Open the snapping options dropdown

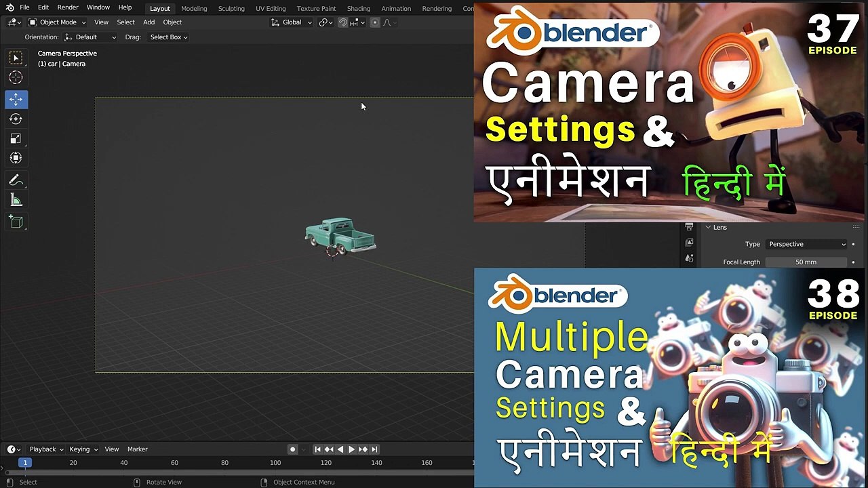coord(357,22)
